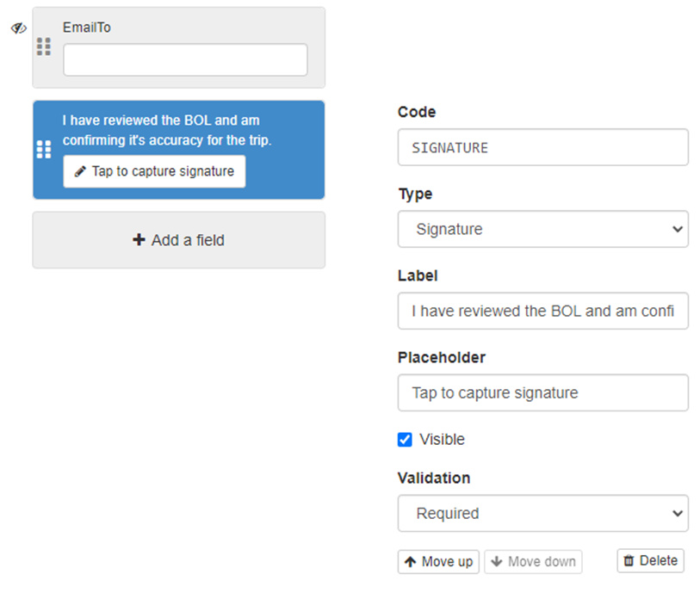
Task: Open the Validation dropdown showing Required
Action: pos(542,513)
